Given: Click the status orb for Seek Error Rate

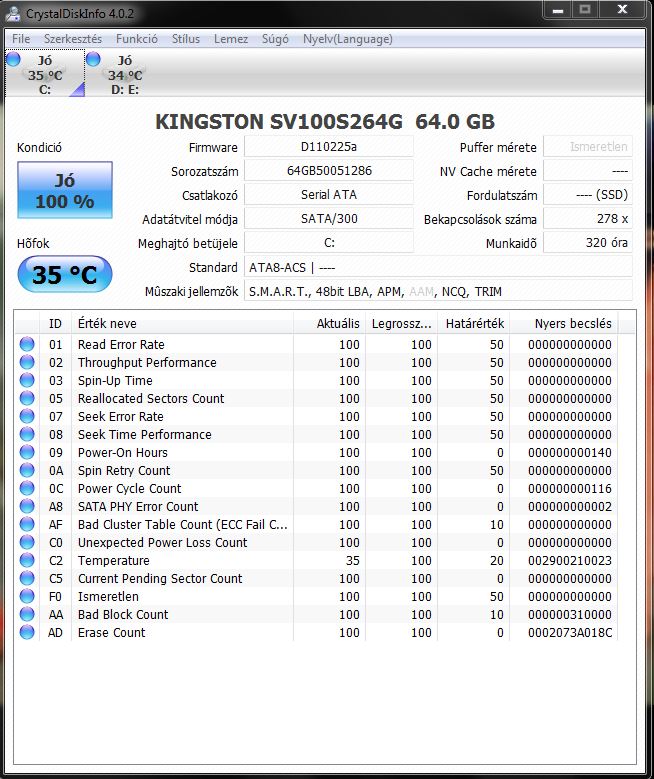Looking at the screenshot, I should [27, 416].
